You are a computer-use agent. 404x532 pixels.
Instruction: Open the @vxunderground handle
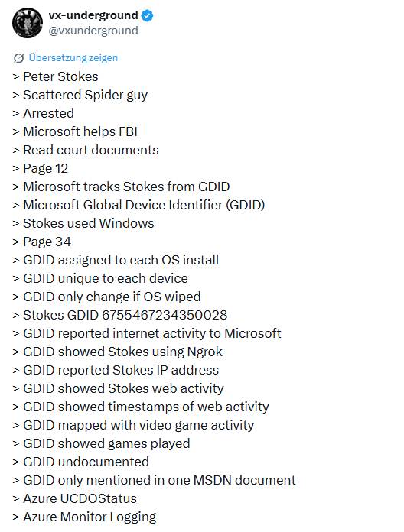tap(93, 31)
